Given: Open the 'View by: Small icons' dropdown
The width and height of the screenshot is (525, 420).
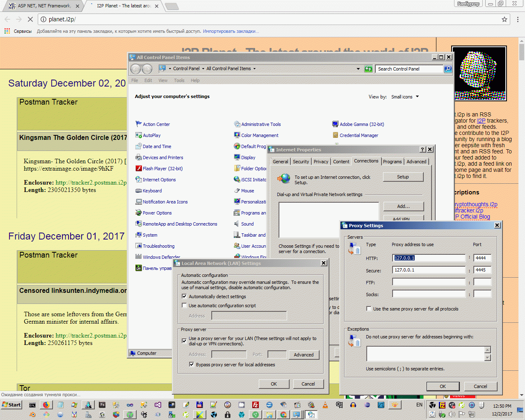Looking at the screenshot, I should [405, 97].
